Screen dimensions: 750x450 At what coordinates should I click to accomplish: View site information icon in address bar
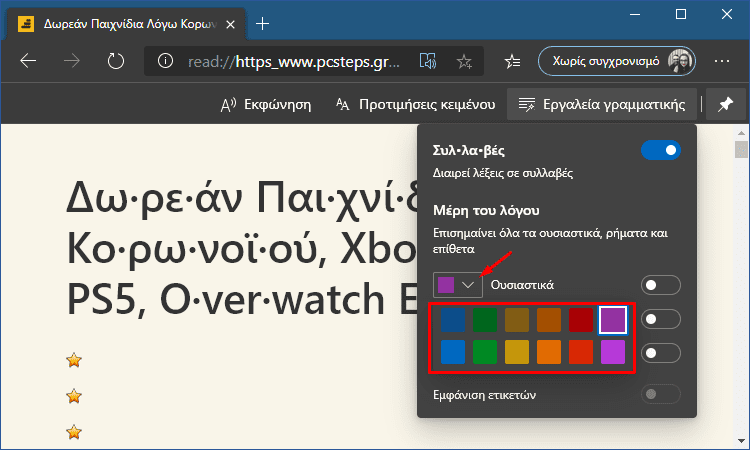click(165, 61)
